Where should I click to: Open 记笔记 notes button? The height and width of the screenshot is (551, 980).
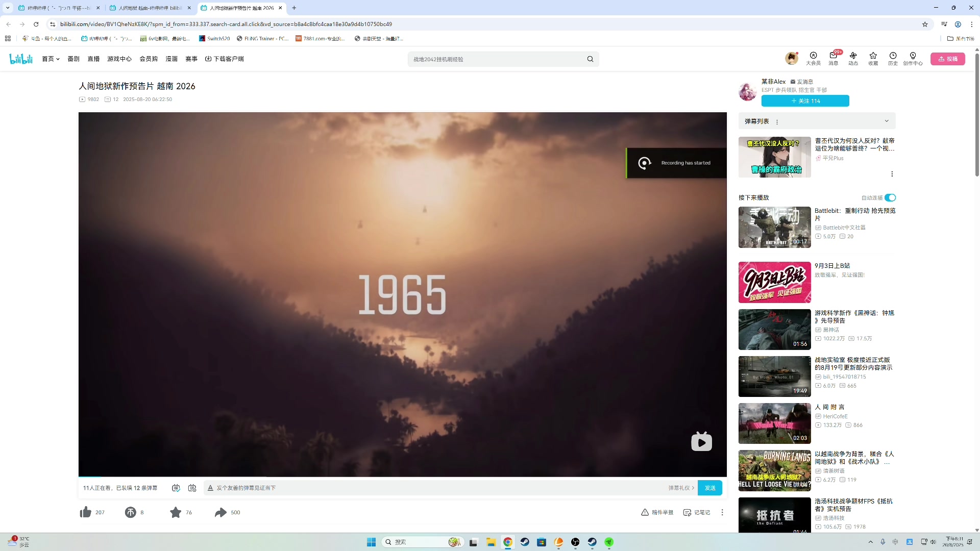pyautogui.click(x=697, y=512)
